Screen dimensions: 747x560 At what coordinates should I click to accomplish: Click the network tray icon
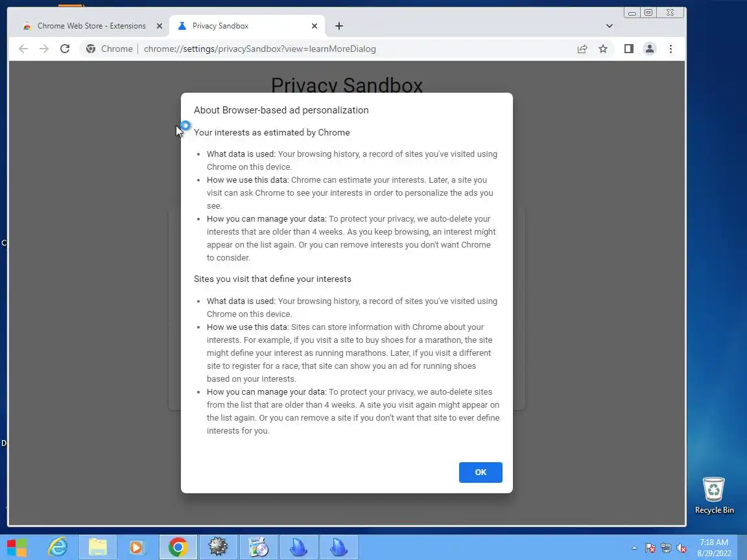(x=666, y=548)
